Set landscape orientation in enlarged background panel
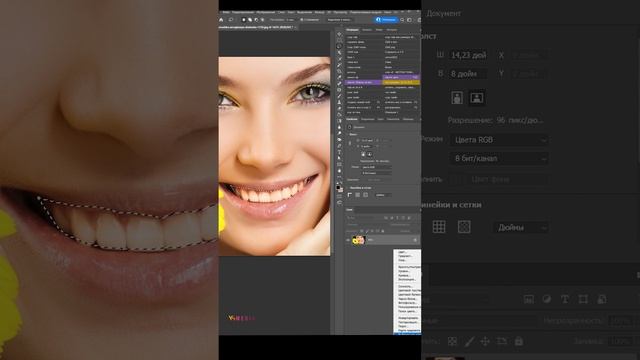Image resolution: width=640 pixels, height=360 pixels. (477, 98)
